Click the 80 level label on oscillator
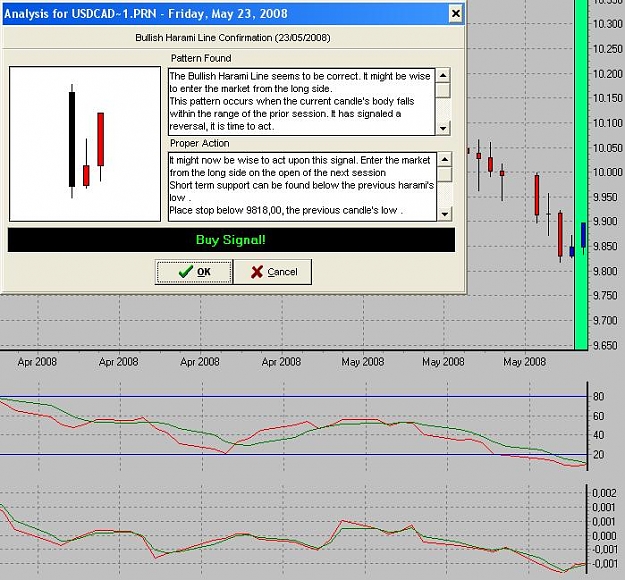The image size is (625, 580). (x=598, y=397)
